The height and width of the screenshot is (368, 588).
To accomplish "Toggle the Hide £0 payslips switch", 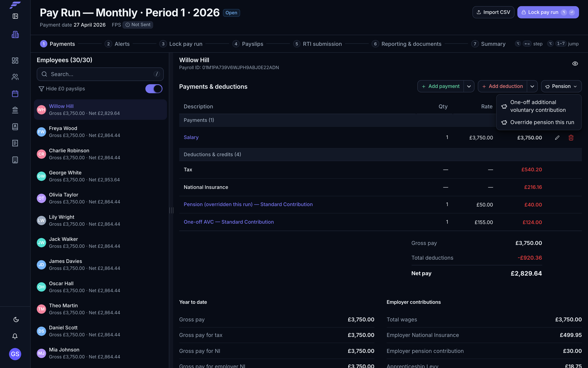I will point(154,89).
